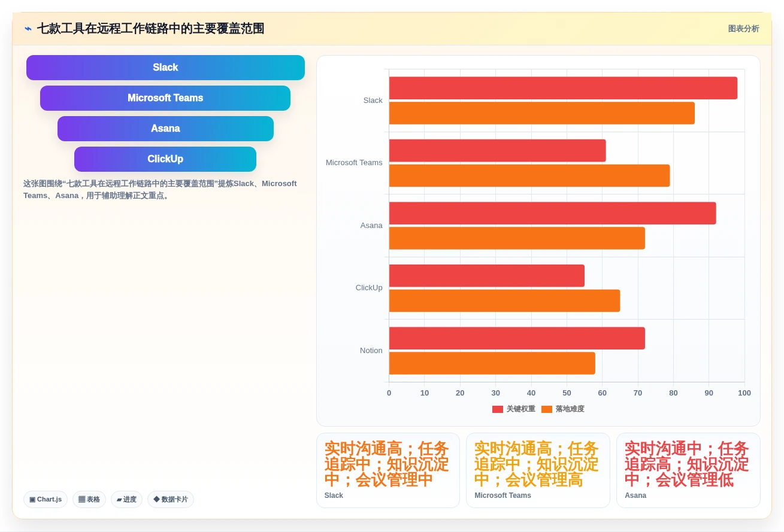Open the Microsoft Teams data card
This screenshot has height=532, width=784.
[x=538, y=470]
